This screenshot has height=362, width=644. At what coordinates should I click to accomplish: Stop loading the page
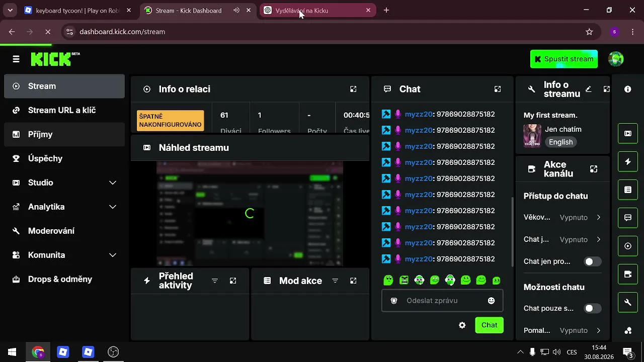click(x=48, y=32)
